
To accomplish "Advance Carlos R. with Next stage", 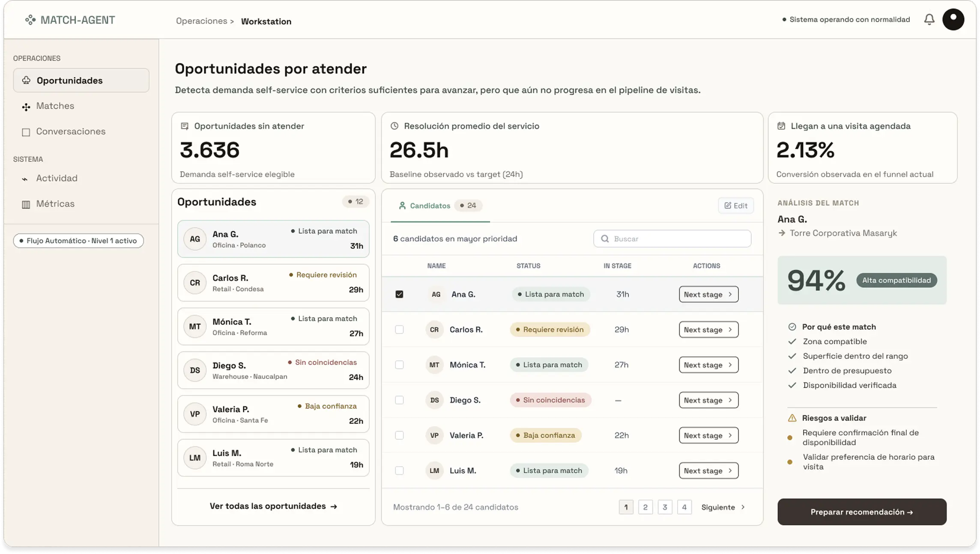I will (x=708, y=329).
